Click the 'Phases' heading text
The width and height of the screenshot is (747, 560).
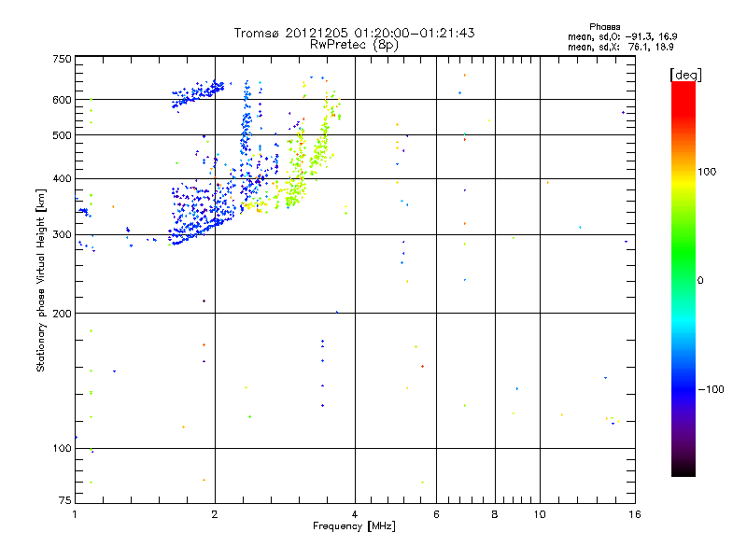[x=604, y=27]
